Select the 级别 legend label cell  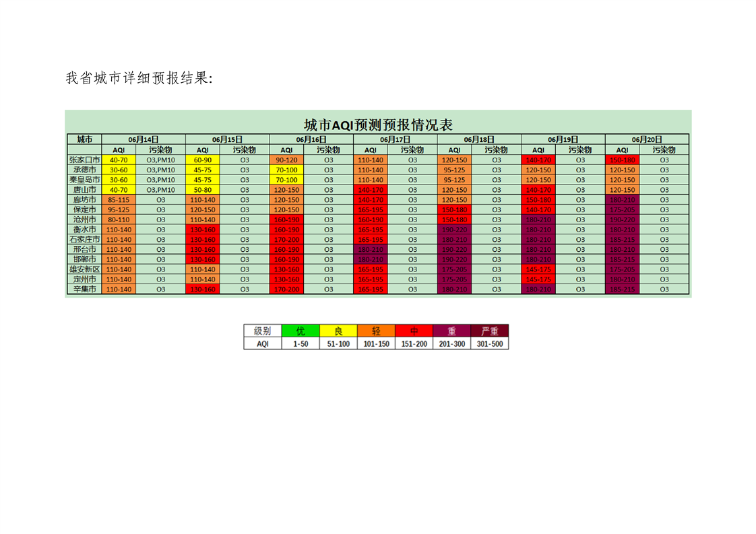(x=263, y=331)
